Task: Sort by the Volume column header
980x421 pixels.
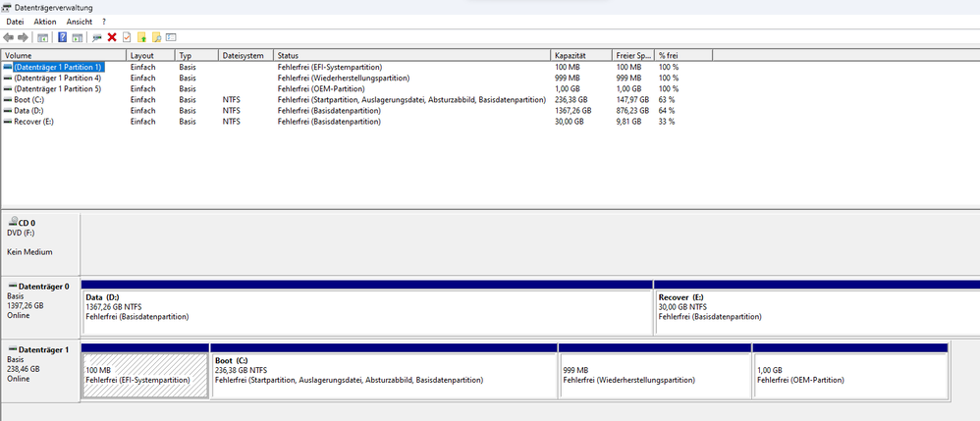Action: [64, 56]
